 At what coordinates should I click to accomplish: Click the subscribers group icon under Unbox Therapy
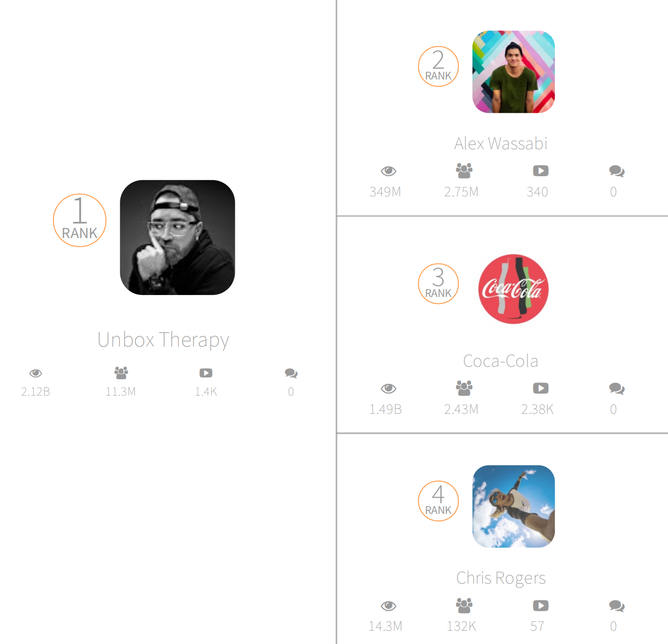pyautogui.click(x=121, y=373)
